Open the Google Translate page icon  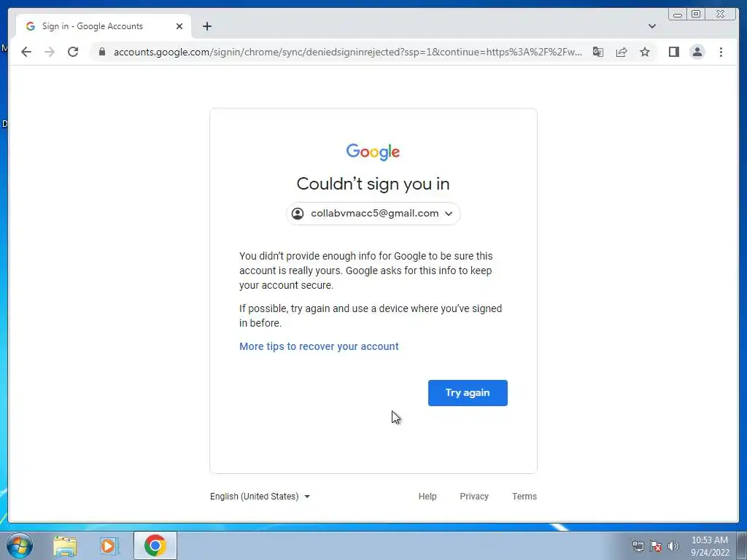tap(598, 52)
